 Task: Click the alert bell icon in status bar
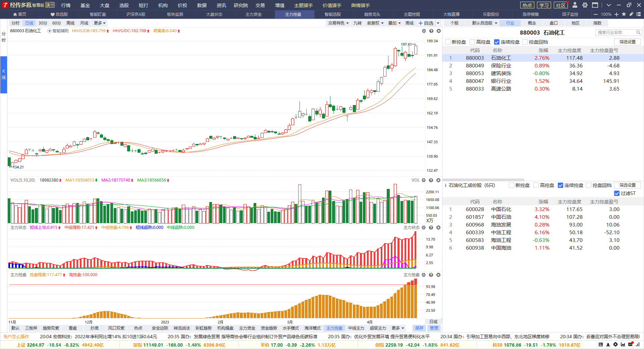[x=608, y=345]
